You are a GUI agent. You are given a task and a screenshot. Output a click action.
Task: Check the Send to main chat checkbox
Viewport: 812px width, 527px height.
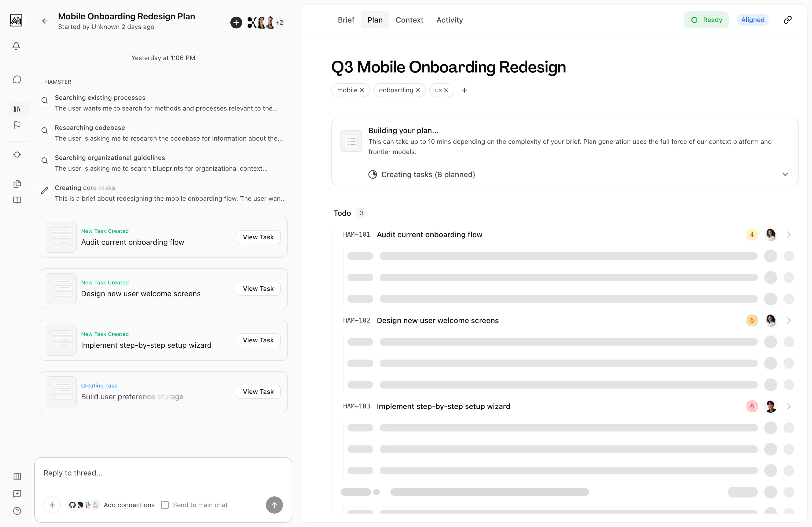[x=165, y=505]
